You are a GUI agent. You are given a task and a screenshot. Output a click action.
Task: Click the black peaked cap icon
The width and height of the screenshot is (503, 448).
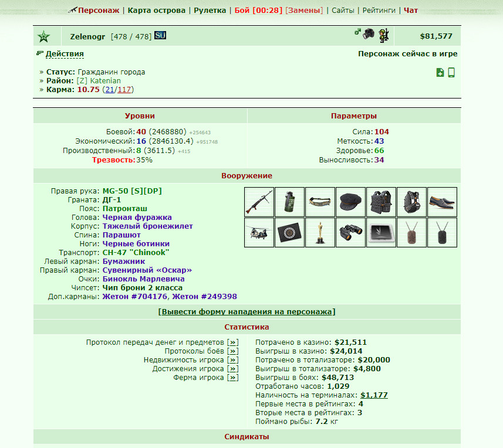click(x=350, y=202)
